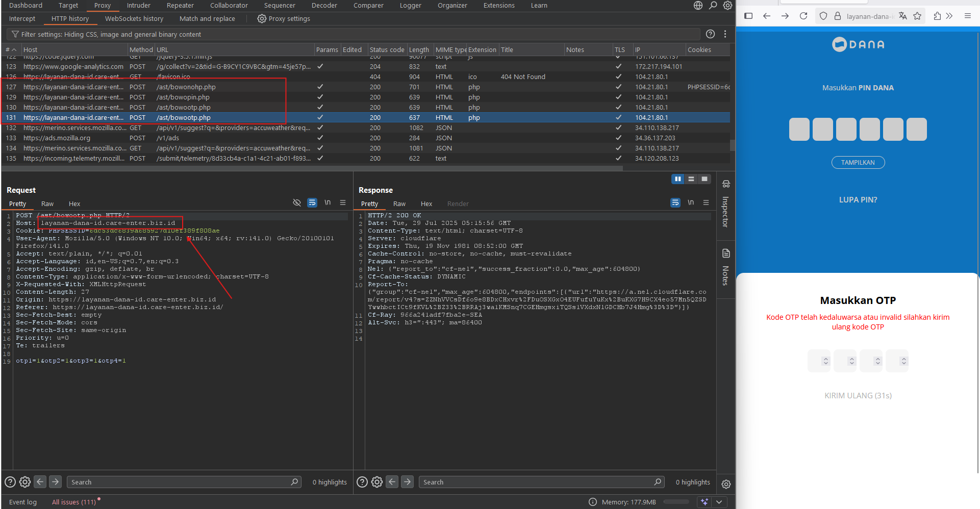Switch Response view to Hex tab
Viewport: 980px width, 509px height.
click(x=426, y=203)
